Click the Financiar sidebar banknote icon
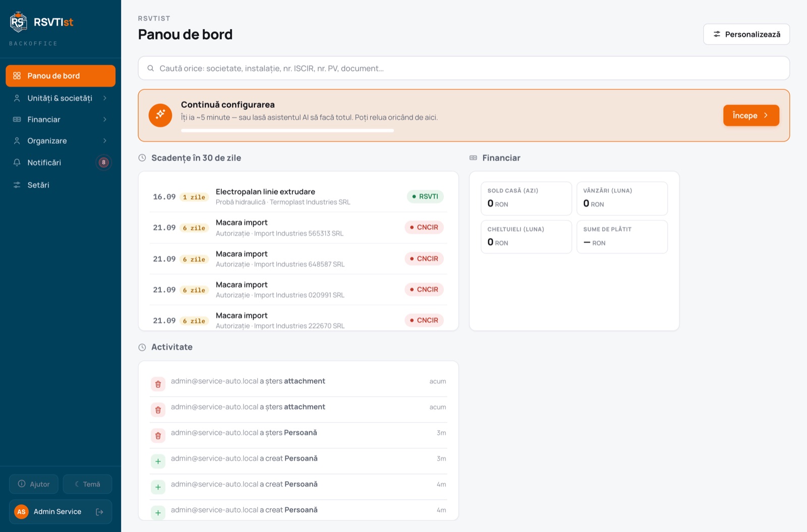Image resolution: width=807 pixels, height=532 pixels. pyautogui.click(x=17, y=120)
